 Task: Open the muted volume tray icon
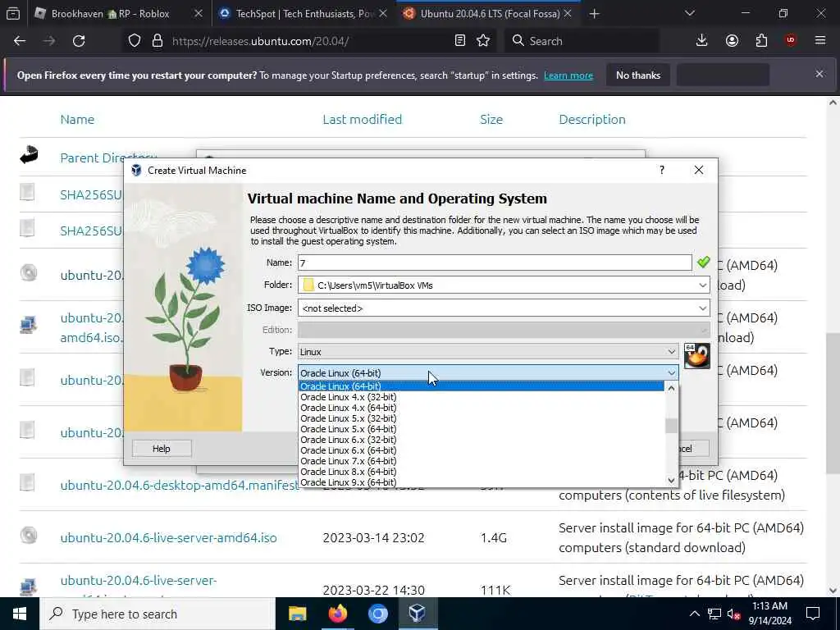(x=733, y=614)
